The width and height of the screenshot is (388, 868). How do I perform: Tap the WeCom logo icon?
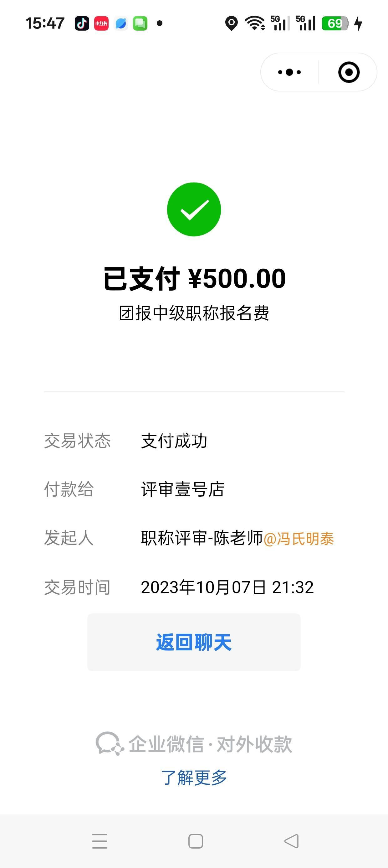108,744
